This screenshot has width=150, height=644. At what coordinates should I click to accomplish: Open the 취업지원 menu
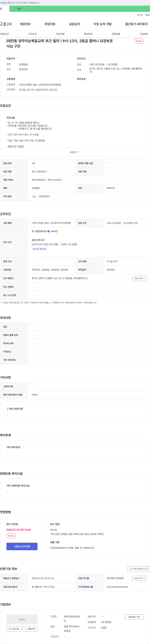(50, 24)
